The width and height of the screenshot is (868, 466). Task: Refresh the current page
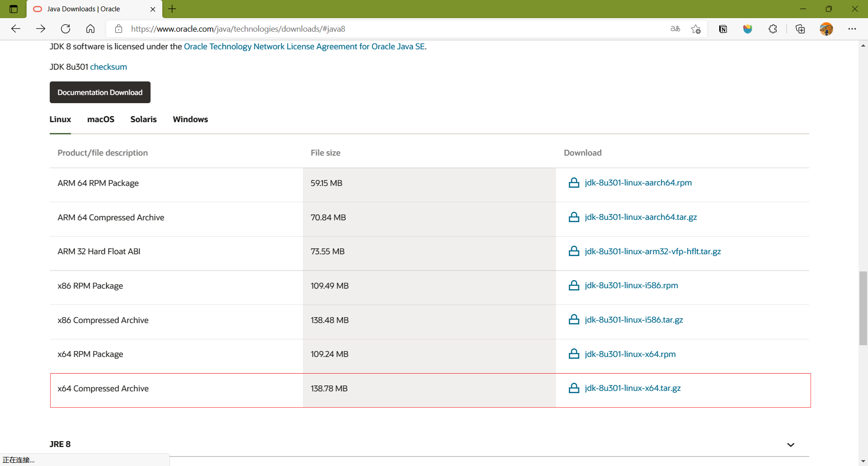pos(66,29)
